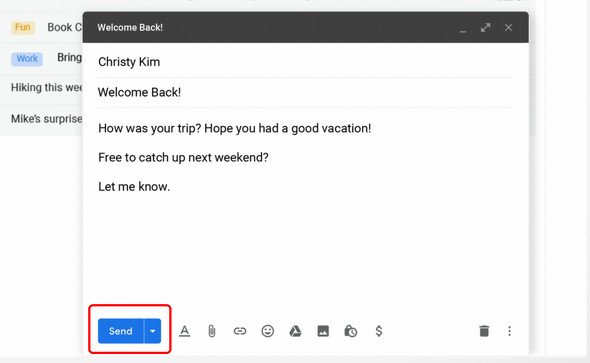
Task: Click the Welcome Back! subject field
Action: (305, 93)
